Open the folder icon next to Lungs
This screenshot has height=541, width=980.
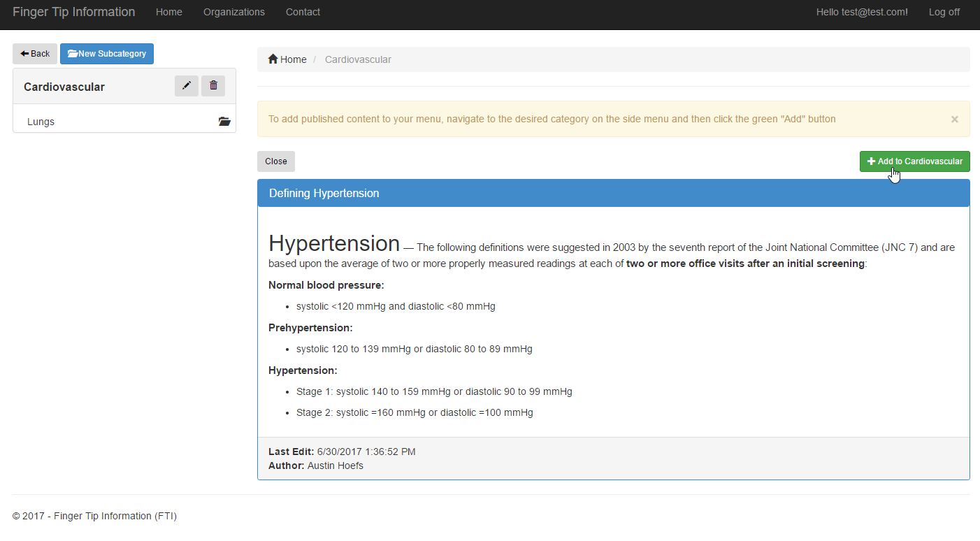point(224,122)
